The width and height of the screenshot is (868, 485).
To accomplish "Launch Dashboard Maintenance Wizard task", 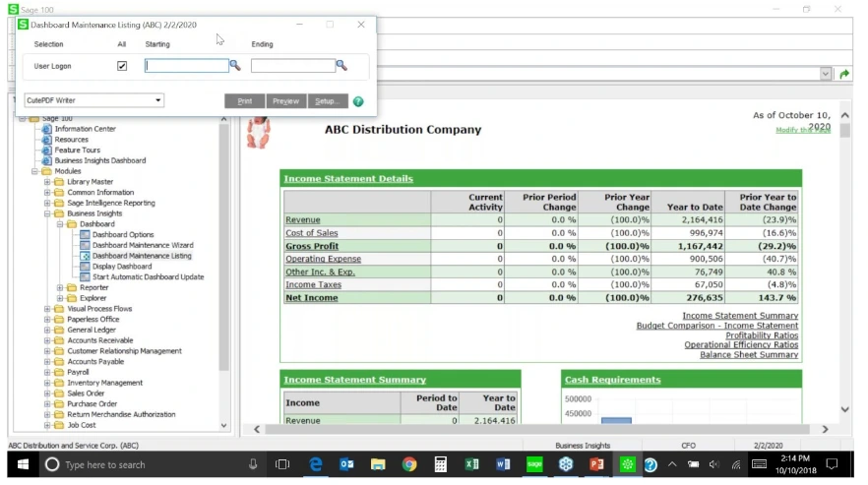I will click(143, 245).
